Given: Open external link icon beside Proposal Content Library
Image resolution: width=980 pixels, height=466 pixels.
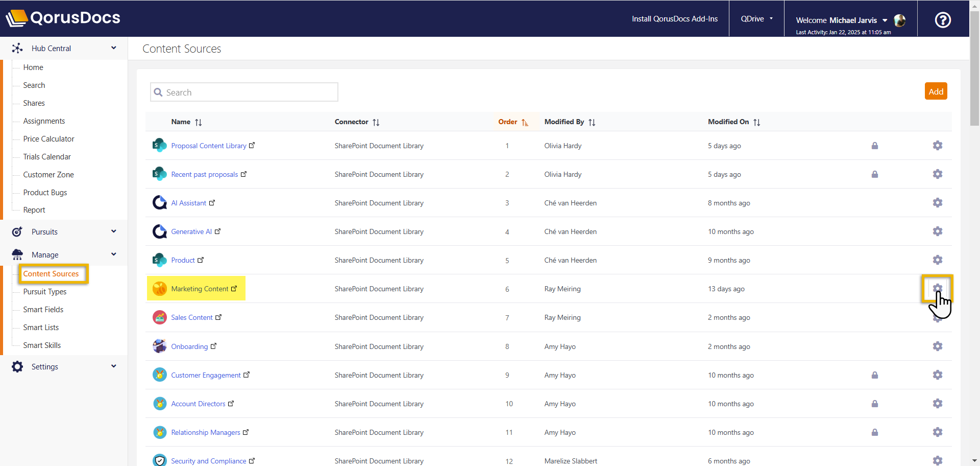Looking at the screenshot, I should (x=252, y=145).
